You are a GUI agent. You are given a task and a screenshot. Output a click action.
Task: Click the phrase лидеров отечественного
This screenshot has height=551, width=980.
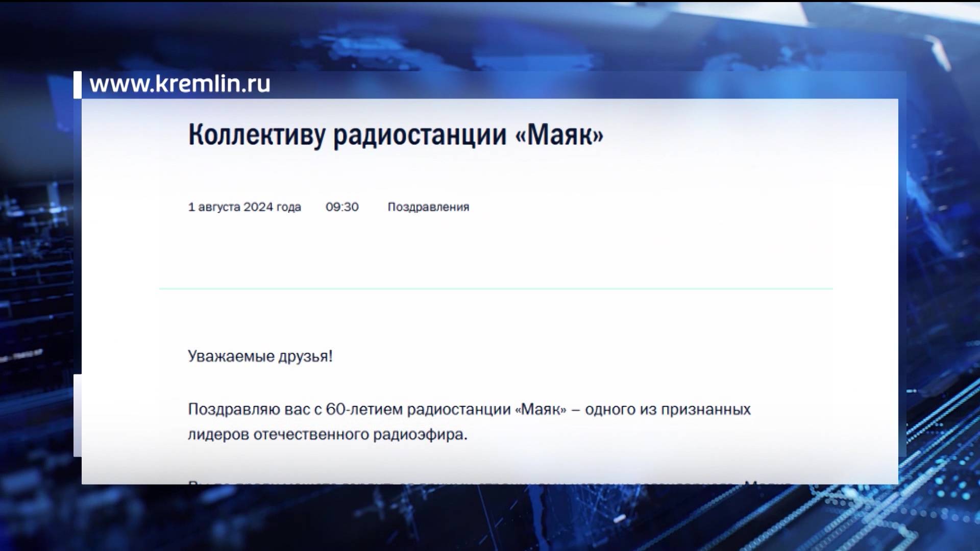click(278, 435)
